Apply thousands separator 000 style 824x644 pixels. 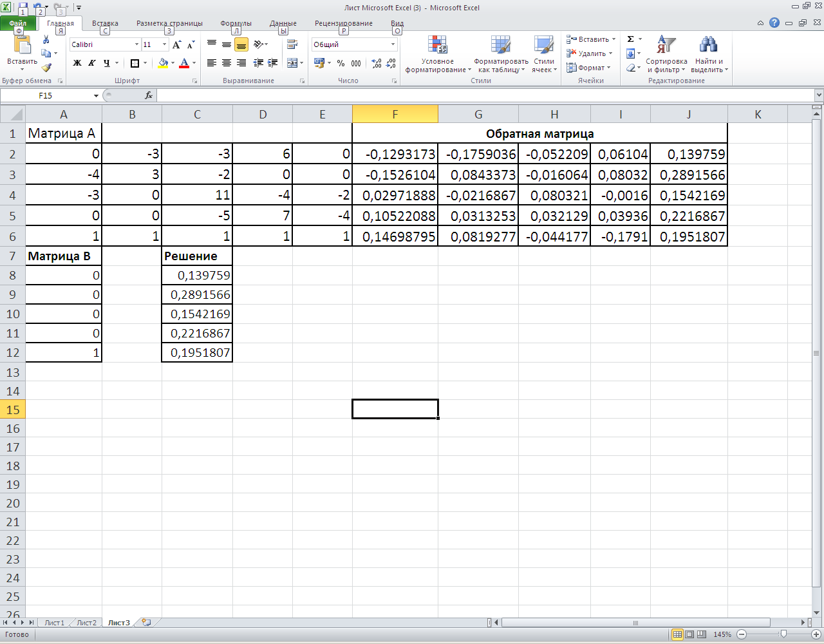tap(356, 63)
